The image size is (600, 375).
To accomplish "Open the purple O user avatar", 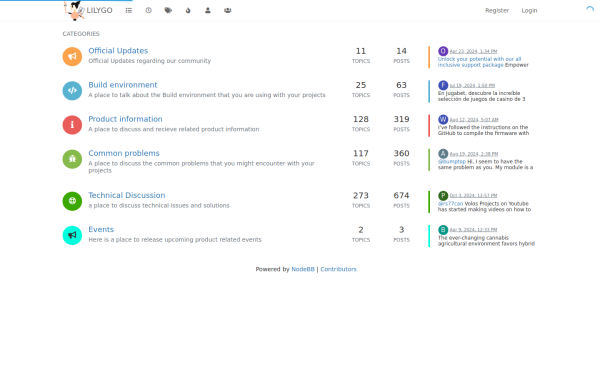I will point(443,51).
